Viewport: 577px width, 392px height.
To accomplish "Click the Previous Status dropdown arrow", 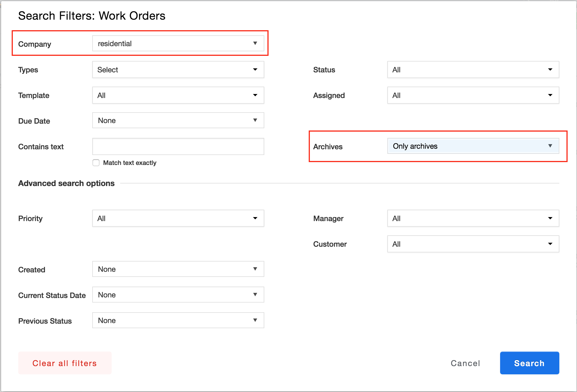I will click(255, 320).
